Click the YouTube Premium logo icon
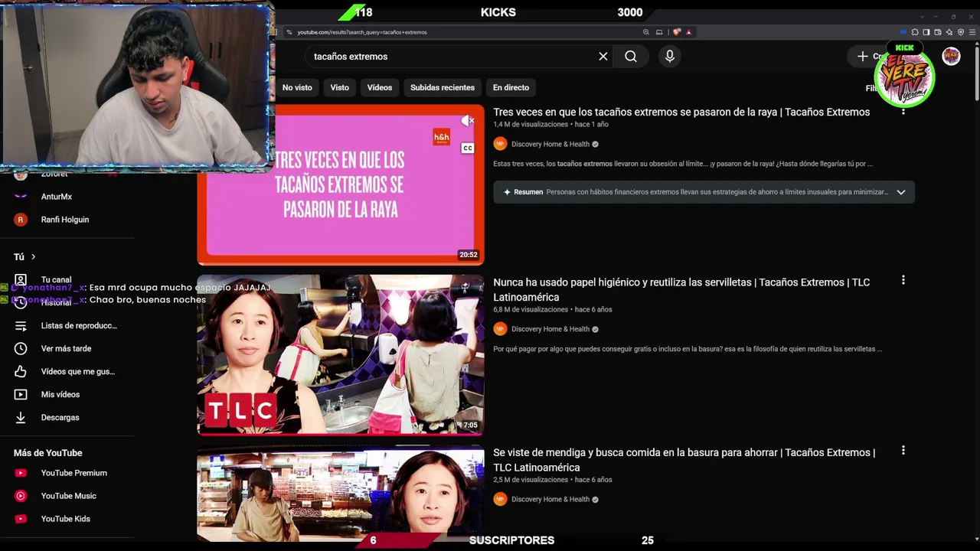Image resolution: width=980 pixels, height=551 pixels. (x=21, y=473)
